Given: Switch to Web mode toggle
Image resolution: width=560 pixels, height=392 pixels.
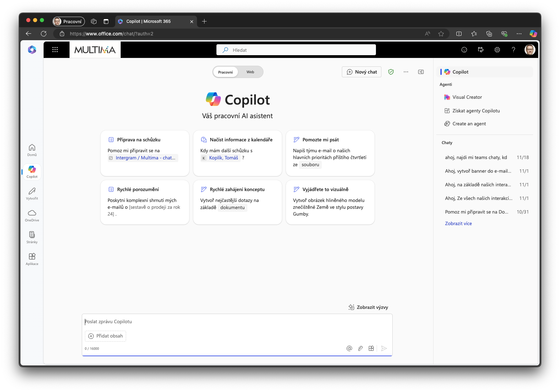Looking at the screenshot, I should tap(251, 72).
